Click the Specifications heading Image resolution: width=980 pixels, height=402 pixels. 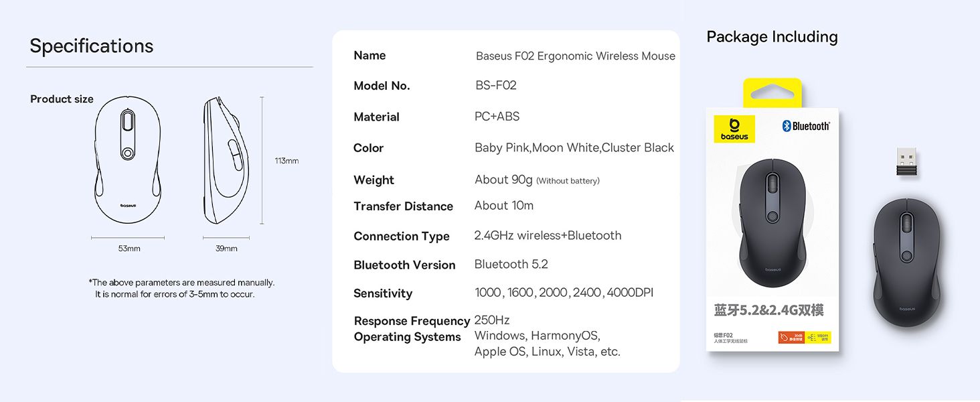92,46
